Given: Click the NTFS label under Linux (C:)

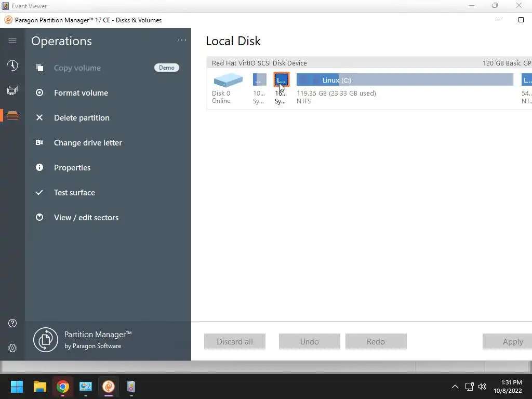Looking at the screenshot, I should [303, 101].
